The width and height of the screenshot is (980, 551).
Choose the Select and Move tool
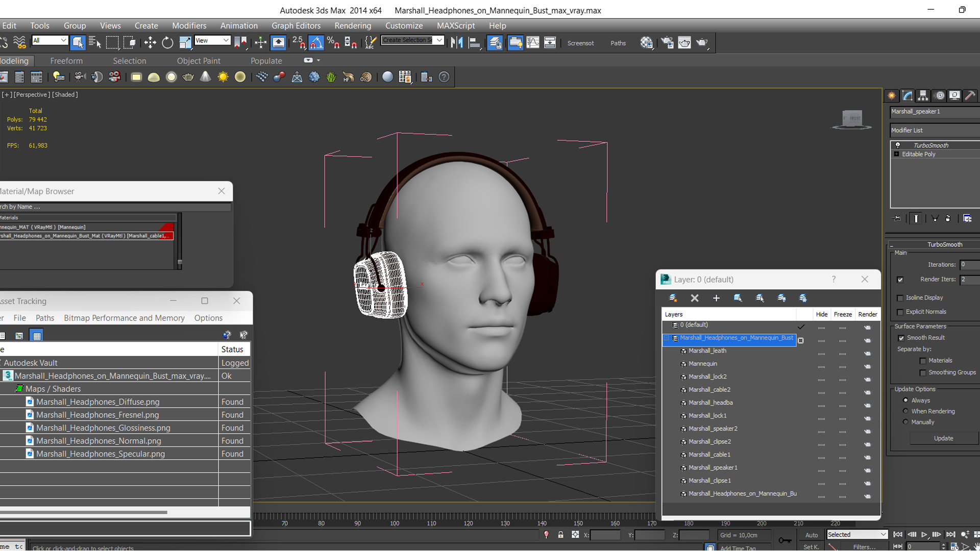(150, 42)
